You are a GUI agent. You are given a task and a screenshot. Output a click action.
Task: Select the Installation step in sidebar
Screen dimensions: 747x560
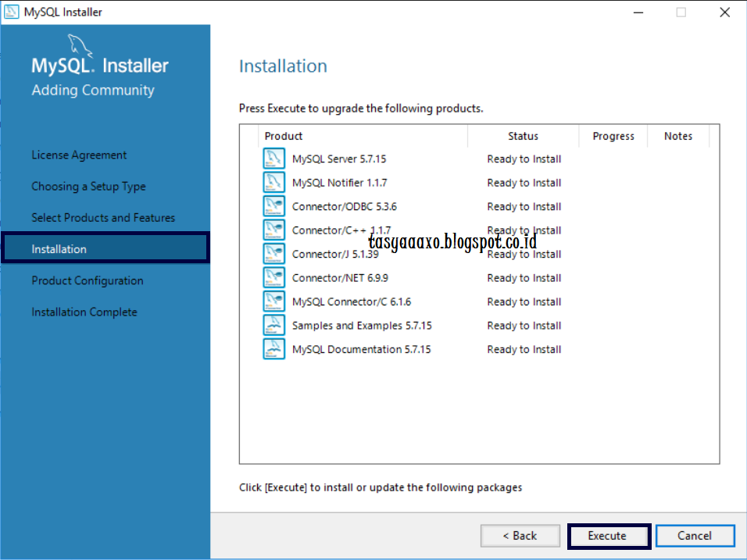point(105,248)
